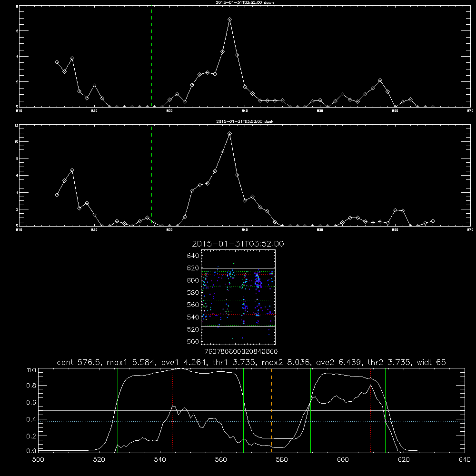
Task: Select the peak diamond marker in dusk plot
Action: [x=230, y=133]
